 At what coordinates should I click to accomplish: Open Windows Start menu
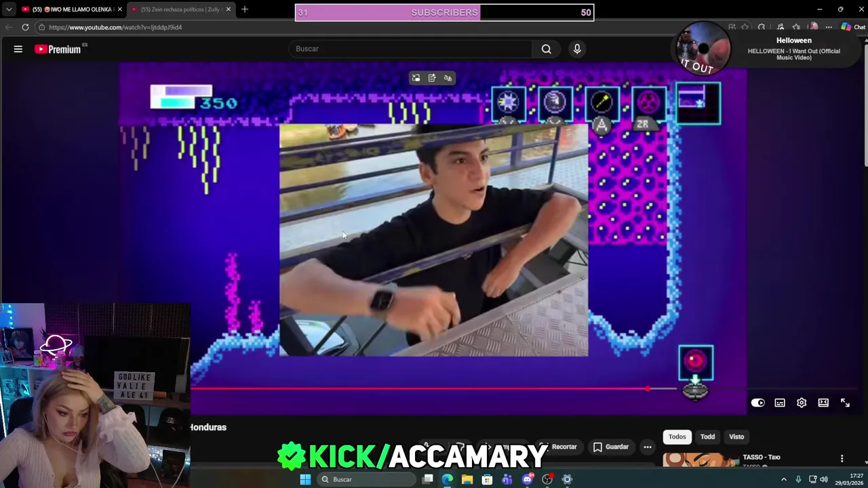pos(305,479)
